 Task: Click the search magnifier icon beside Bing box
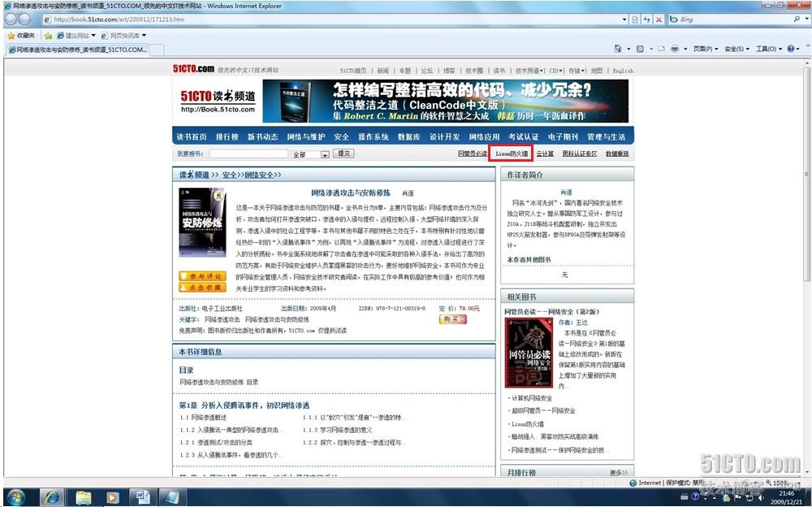tap(797, 19)
